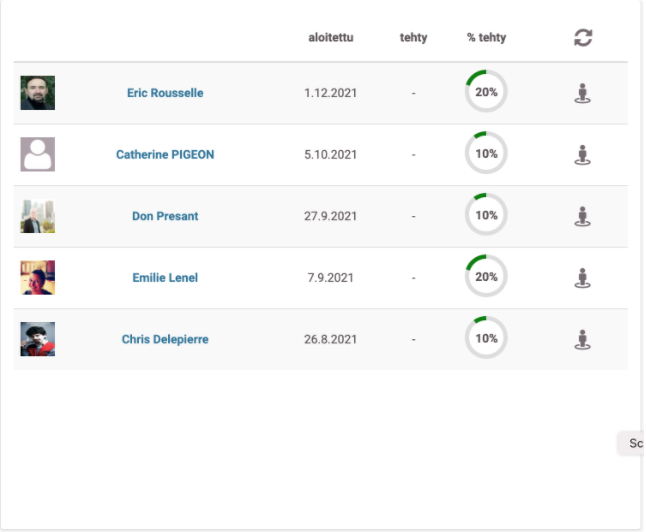The height and width of the screenshot is (532, 646).
Task: Open Don Presant's user detail icon
Action: [583, 216]
